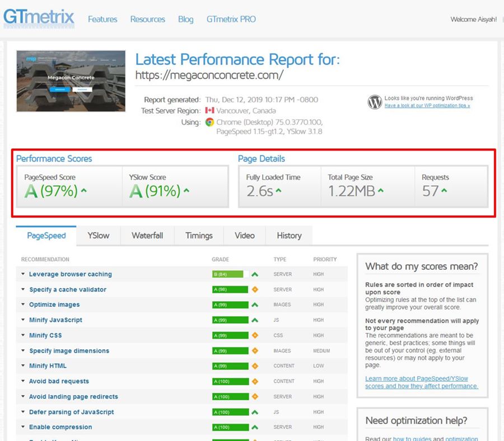Viewport: 504px width, 441px height.
Task: Open the Waterfall tab
Action: click(147, 236)
